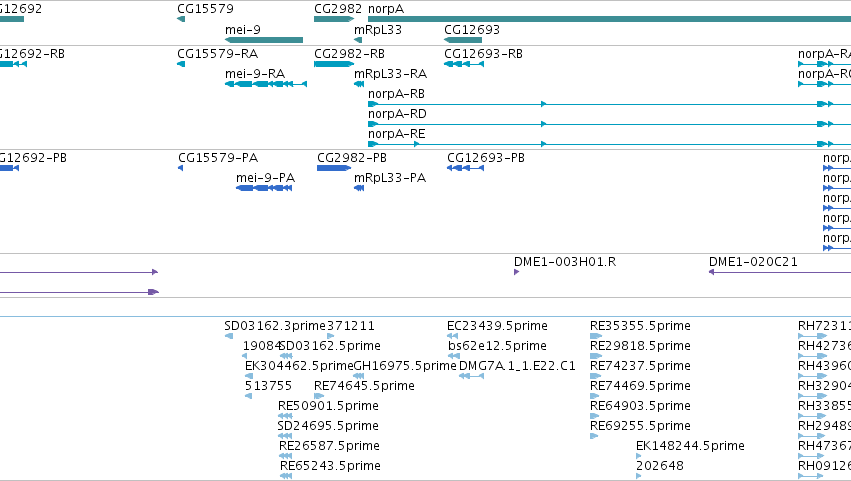Click the EK304462.5prime EST label
This screenshot has width=851, height=481.
[300, 366]
